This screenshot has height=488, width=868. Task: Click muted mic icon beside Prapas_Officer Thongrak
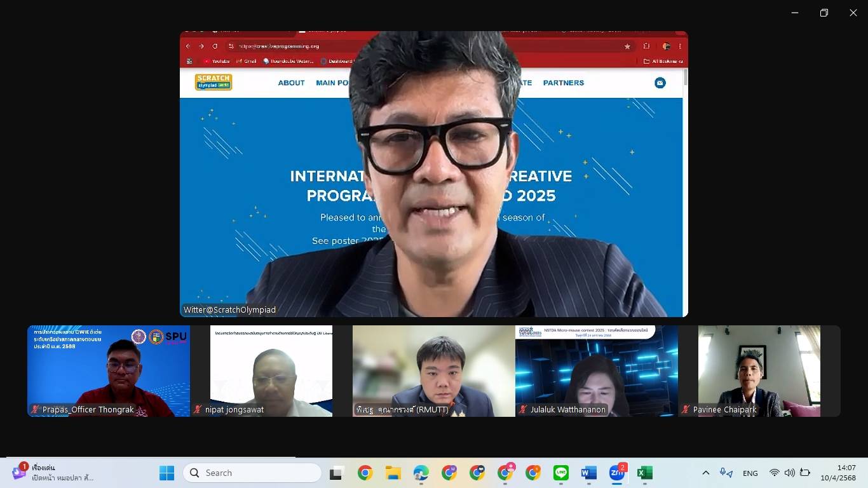pyautogui.click(x=36, y=410)
